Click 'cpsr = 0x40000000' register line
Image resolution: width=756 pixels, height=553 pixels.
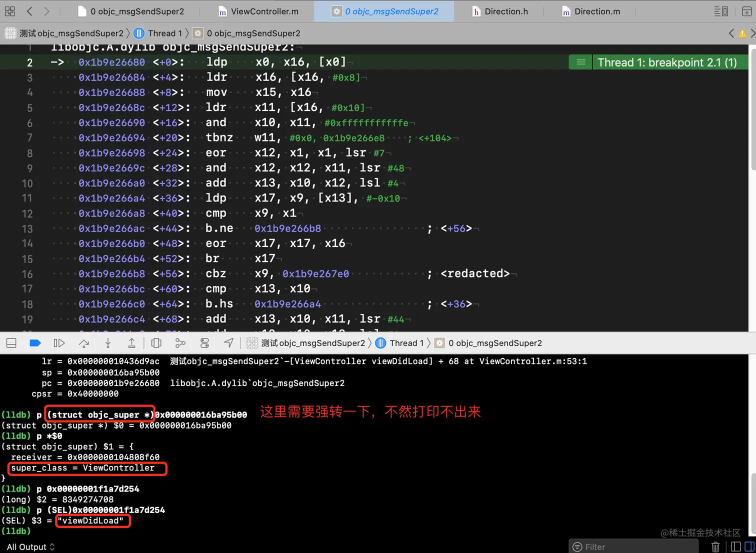(75, 394)
